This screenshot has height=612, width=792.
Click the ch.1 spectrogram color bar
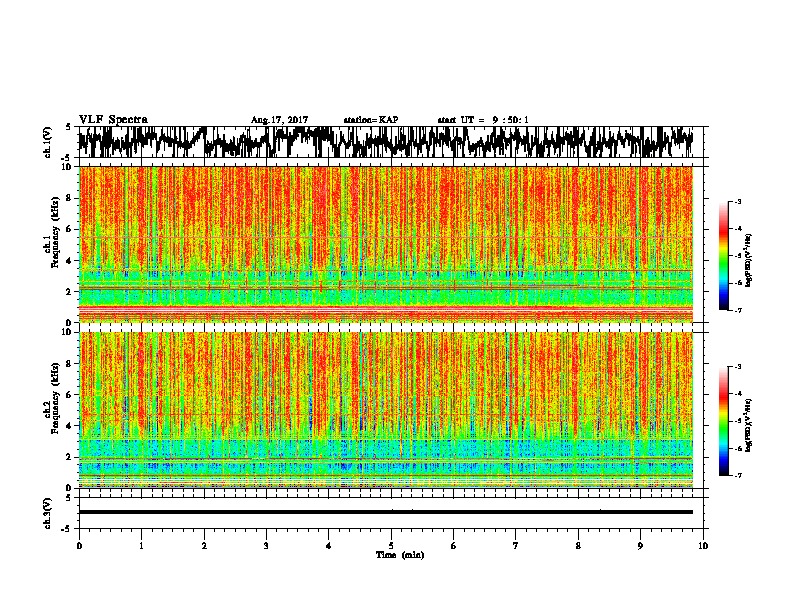[x=723, y=256]
